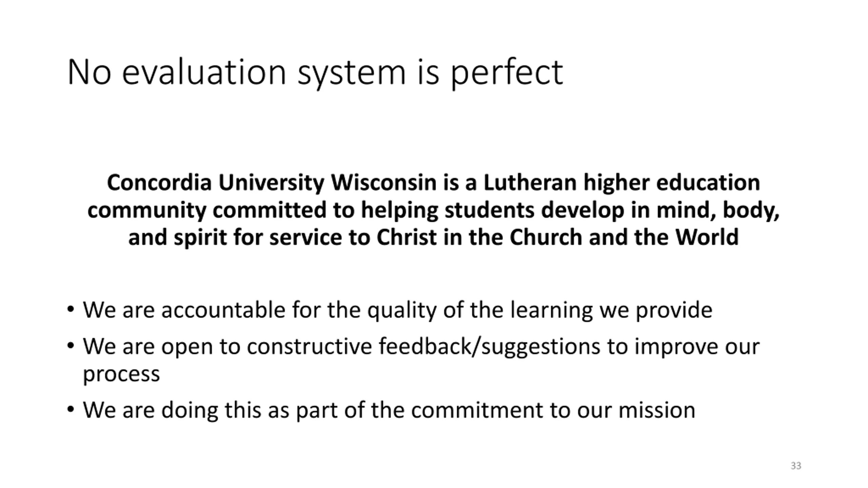Click the third bullet point marker
This screenshot has height=488, width=868.
(x=71, y=409)
